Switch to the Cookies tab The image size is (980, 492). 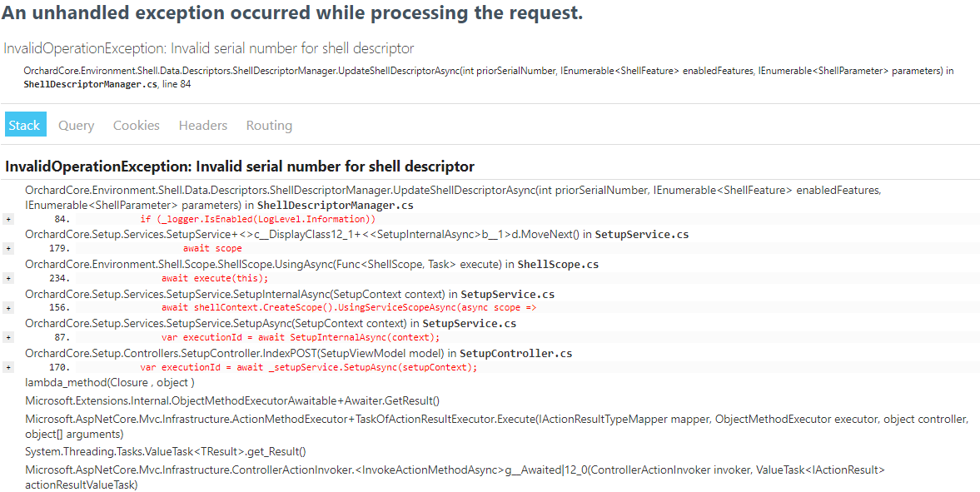coord(136,124)
